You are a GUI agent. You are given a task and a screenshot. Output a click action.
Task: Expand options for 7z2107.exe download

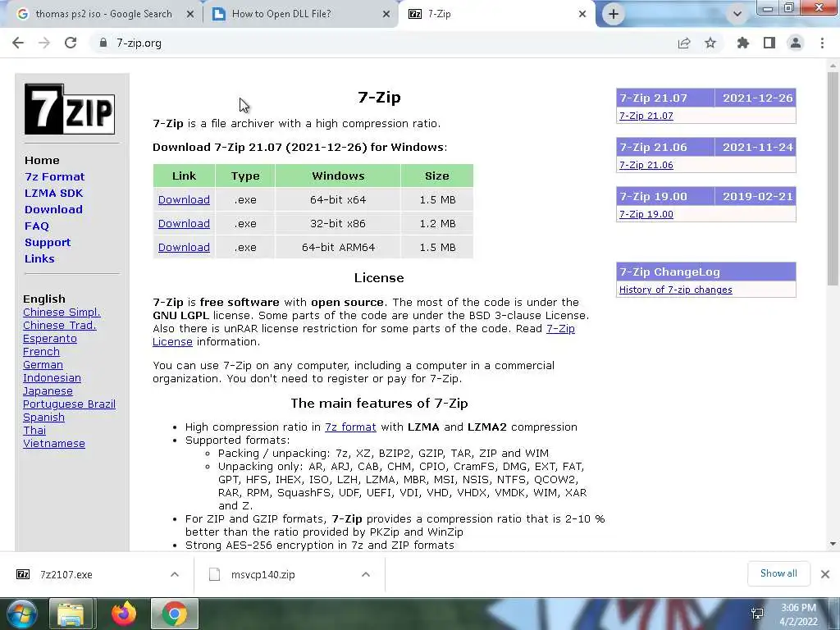pyautogui.click(x=175, y=574)
